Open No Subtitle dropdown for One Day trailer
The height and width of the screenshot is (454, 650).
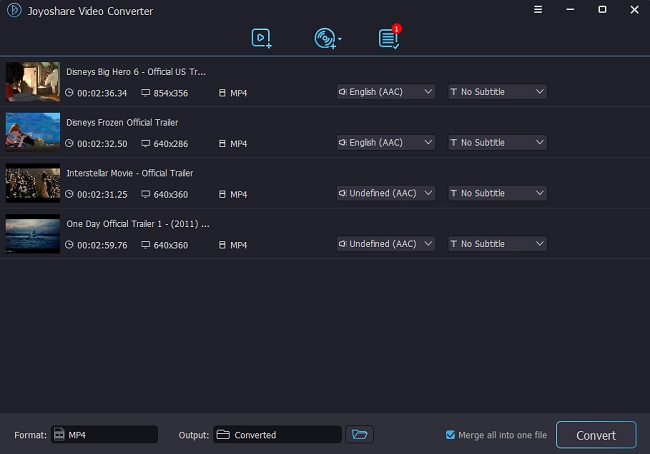(497, 244)
